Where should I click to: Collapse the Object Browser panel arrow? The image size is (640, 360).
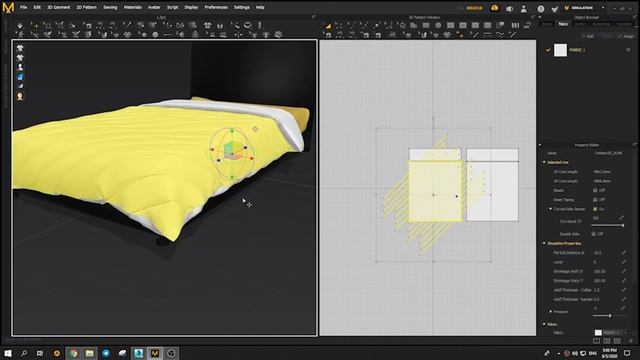coord(540,18)
